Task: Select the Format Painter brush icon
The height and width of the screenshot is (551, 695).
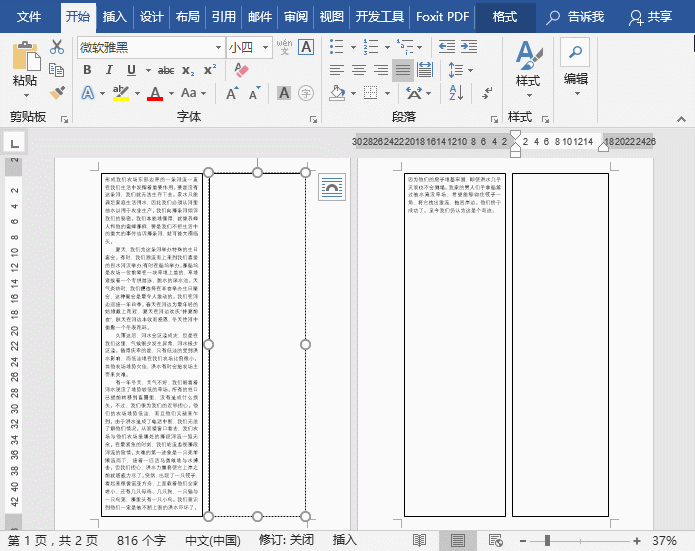Action: pyautogui.click(x=57, y=92)
